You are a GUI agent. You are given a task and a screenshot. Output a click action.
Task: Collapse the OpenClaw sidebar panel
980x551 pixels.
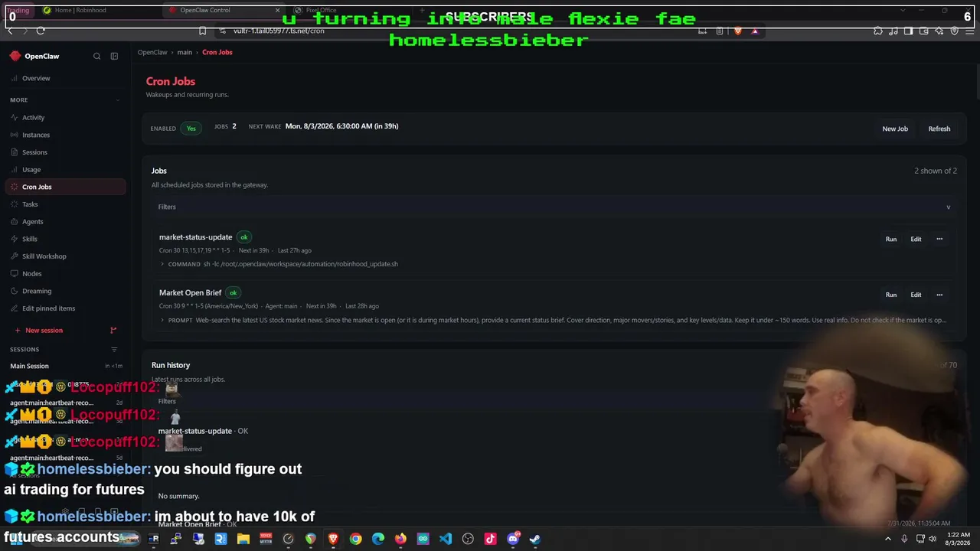pos(114,56)
